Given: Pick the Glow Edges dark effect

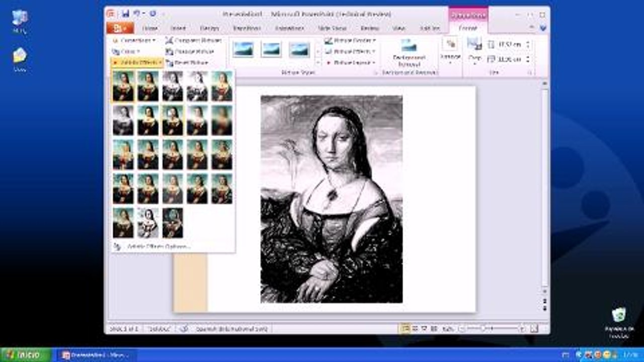Looking at the screenshot, I should (173, 223).
